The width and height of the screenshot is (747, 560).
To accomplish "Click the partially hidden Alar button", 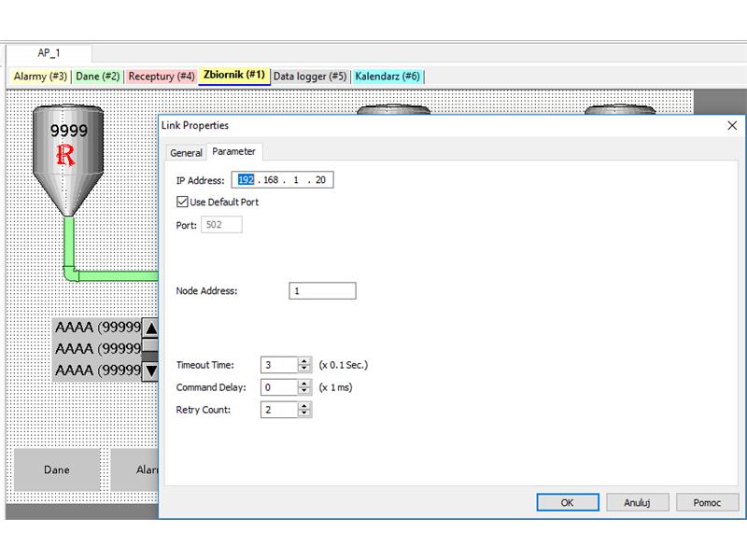I will 134,469.
